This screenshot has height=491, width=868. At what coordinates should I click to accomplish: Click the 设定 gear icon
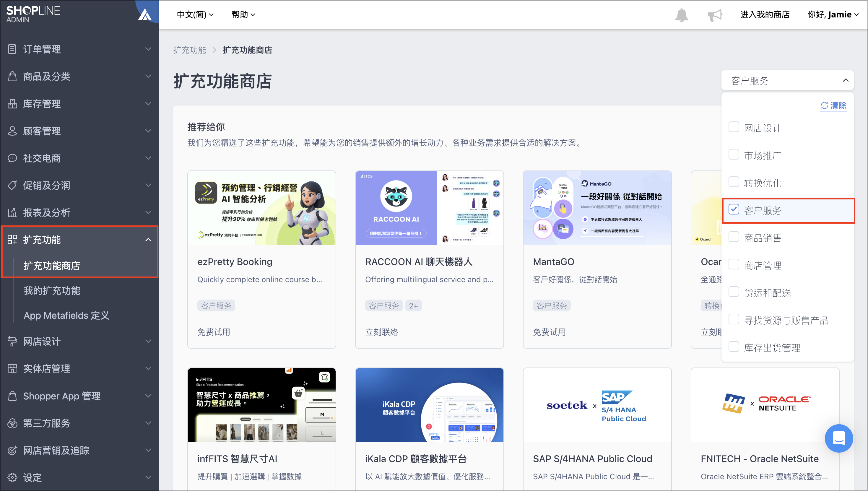coord(12,477)
